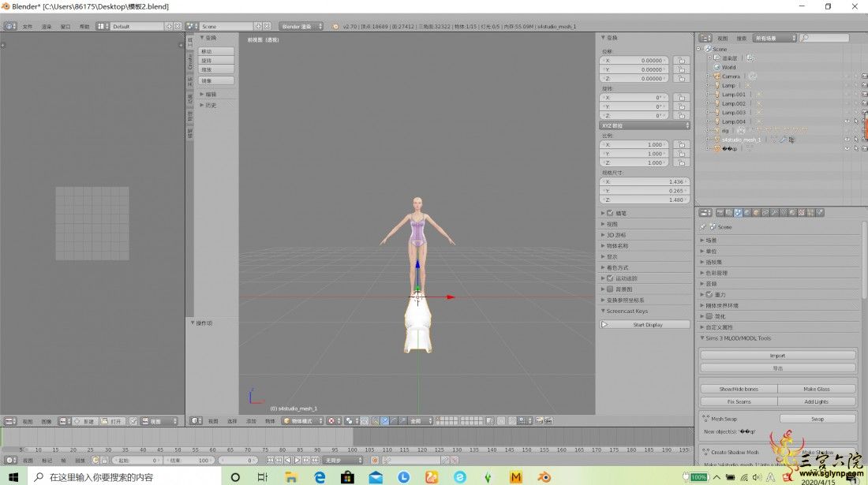
Task: Switch to the Create tool shelf tab
Action: 190,62
